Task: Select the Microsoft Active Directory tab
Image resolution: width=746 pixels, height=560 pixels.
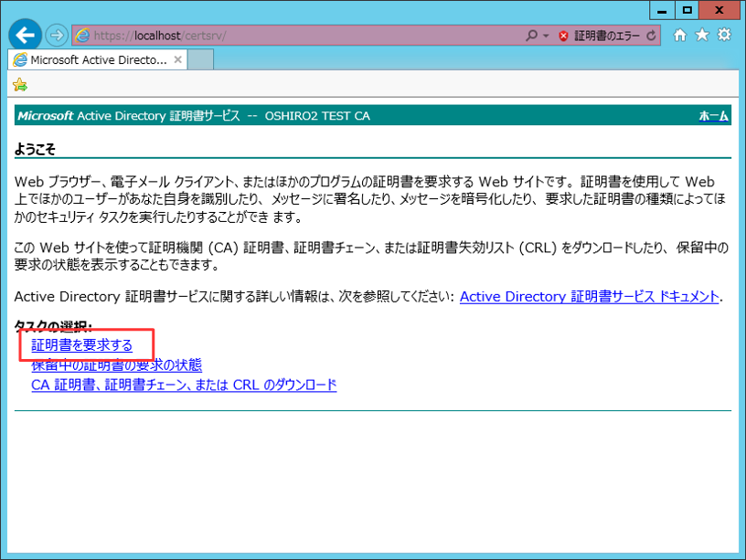Action: (x=98, y=60)
